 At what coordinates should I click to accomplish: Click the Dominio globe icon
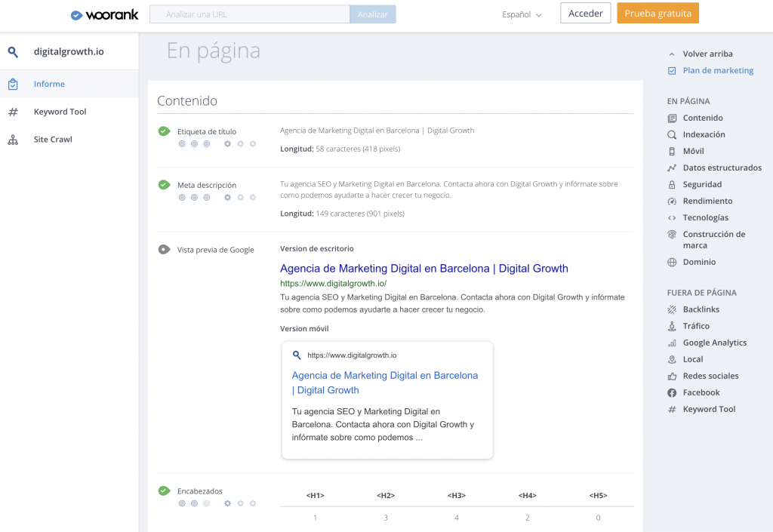pos(672,263)
